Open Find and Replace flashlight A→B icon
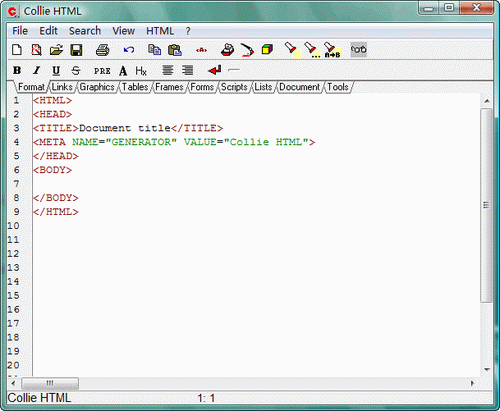The width and height of the screenshot is (500, 411). pyautogui.click(x=332, y=50)
